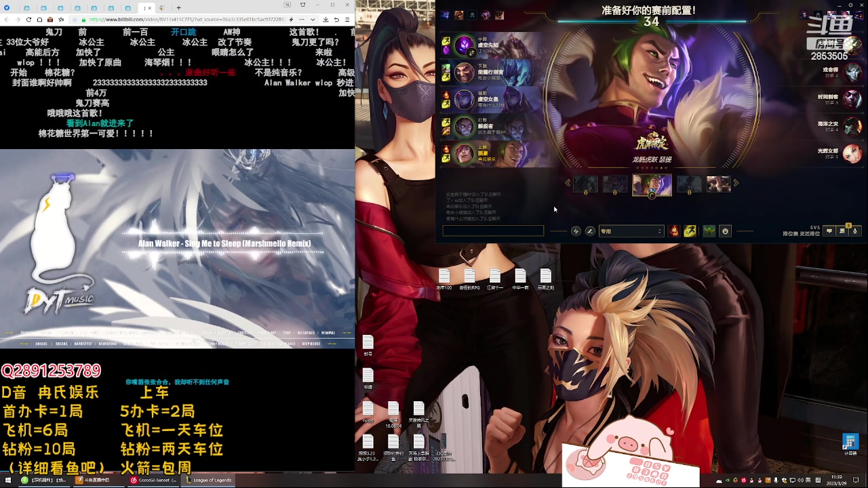Open browser skin shirt icon
The width and height of the screenshot is (868, 488).
coord(302,5)
